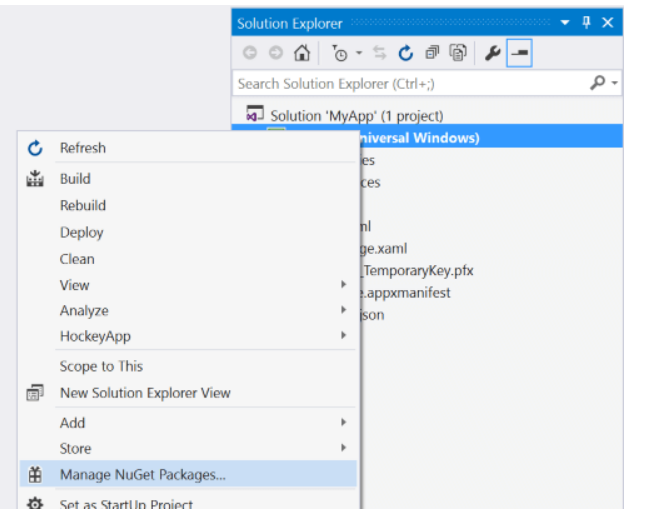Click the Sync with Active Document icon
This screenshot has width=657, height=514.
380,53
